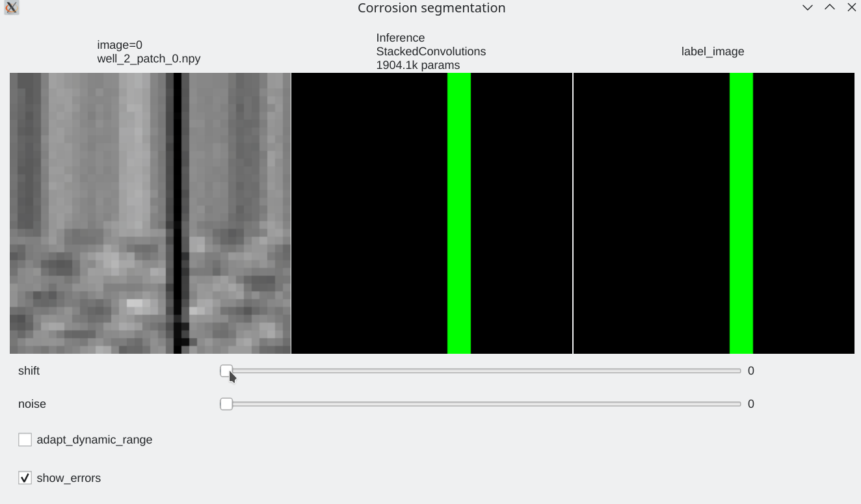Click the noise label text
861x504 pixels.
click(x=32, y=404)
